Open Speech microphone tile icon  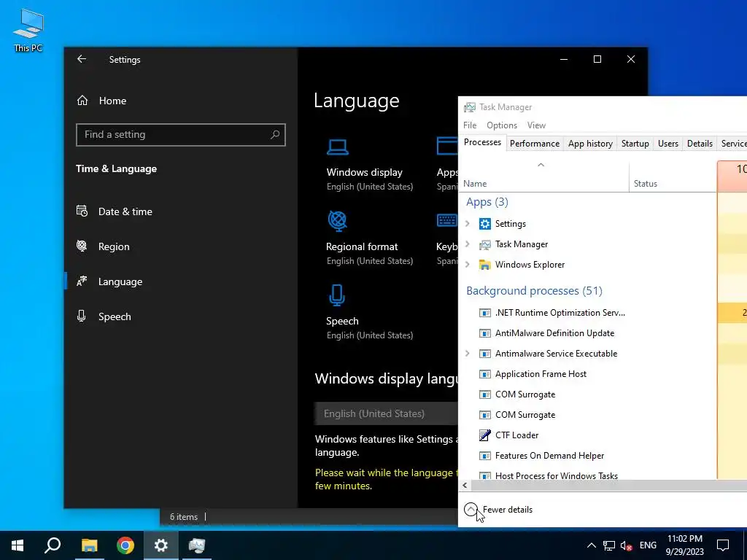tap(337, 295)
